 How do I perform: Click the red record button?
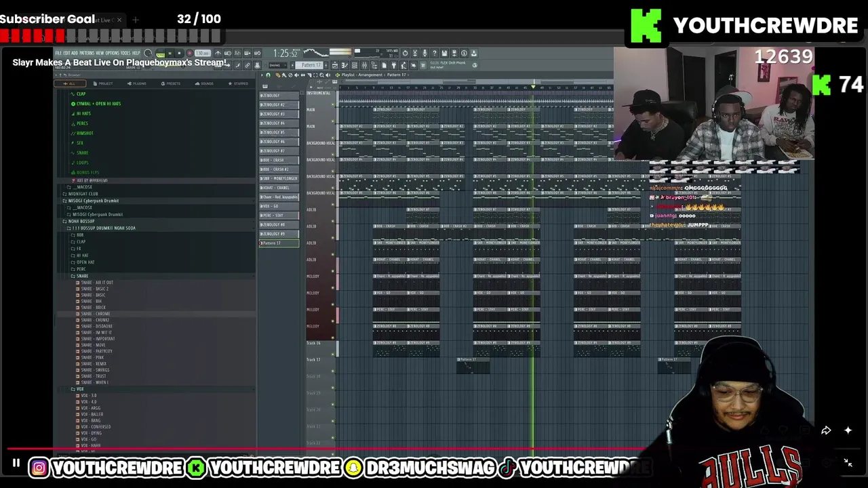189,54
